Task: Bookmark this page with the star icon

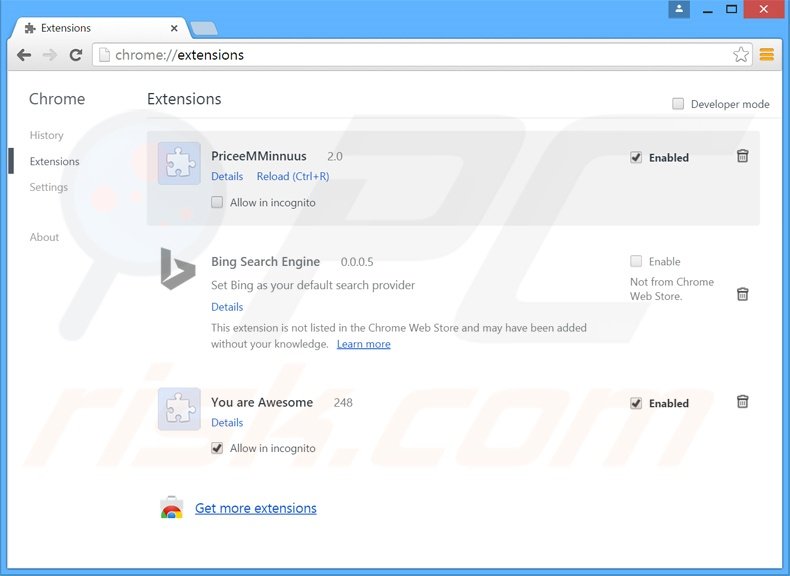Action: point(741,54)
